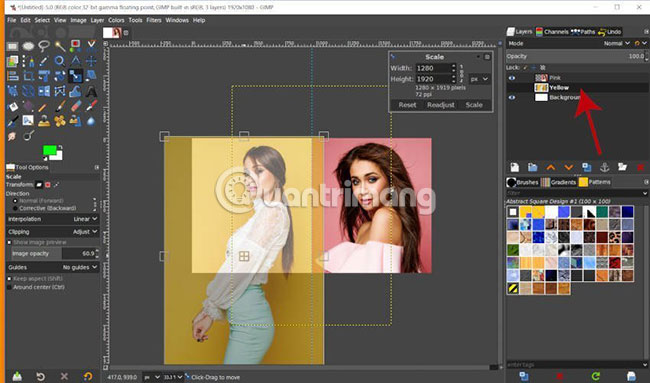Select the Free Select lasso tool
This screenshot has height=383, width=650.
44,46
